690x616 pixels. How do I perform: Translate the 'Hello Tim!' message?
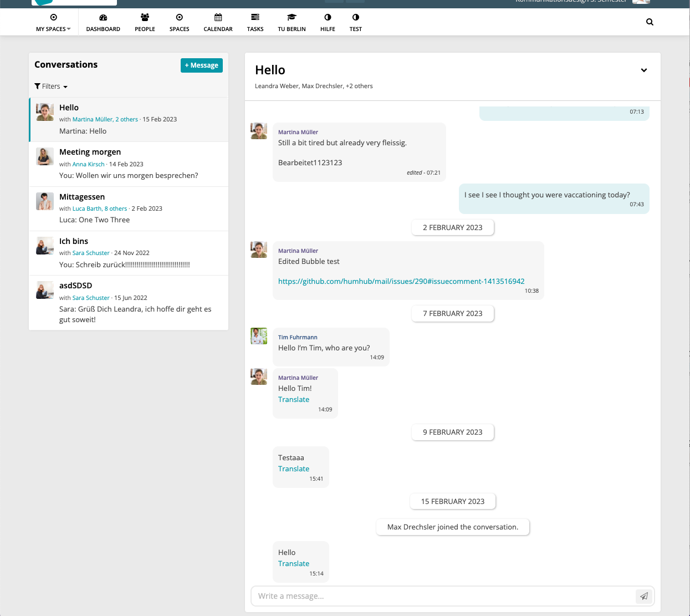pyautogui.click(x=294, y=399)
